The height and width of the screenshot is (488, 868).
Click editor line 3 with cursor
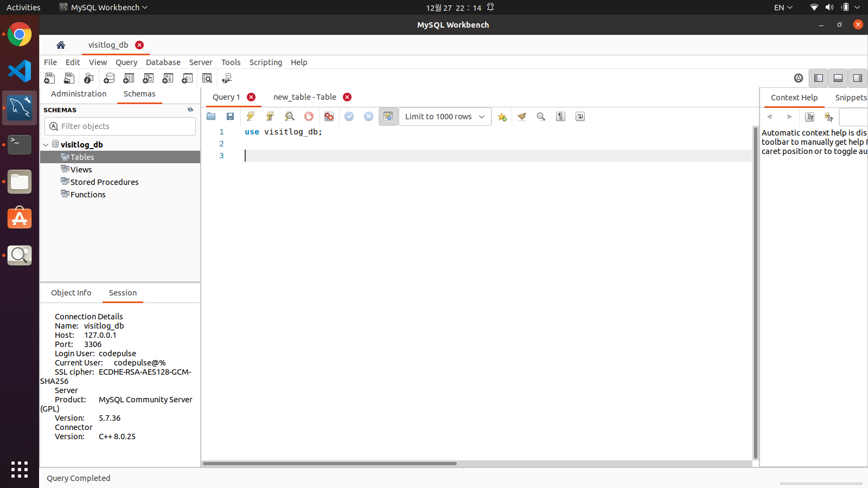tap(498, 156)
